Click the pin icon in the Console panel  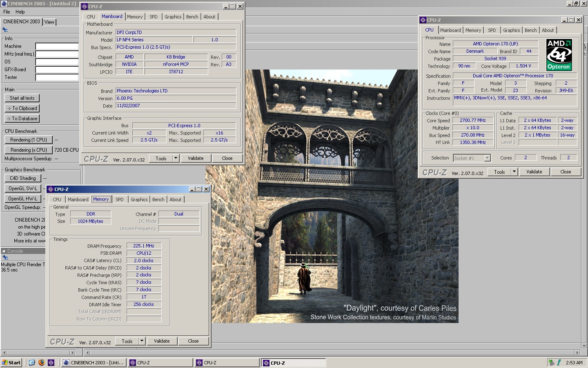click(5, 258)
